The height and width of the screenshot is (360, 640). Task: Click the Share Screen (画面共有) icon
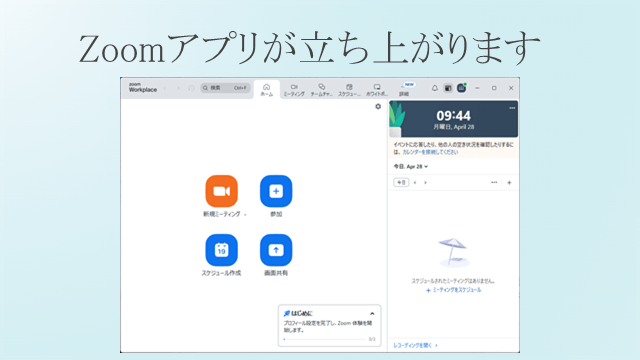[x=276, y=250]
